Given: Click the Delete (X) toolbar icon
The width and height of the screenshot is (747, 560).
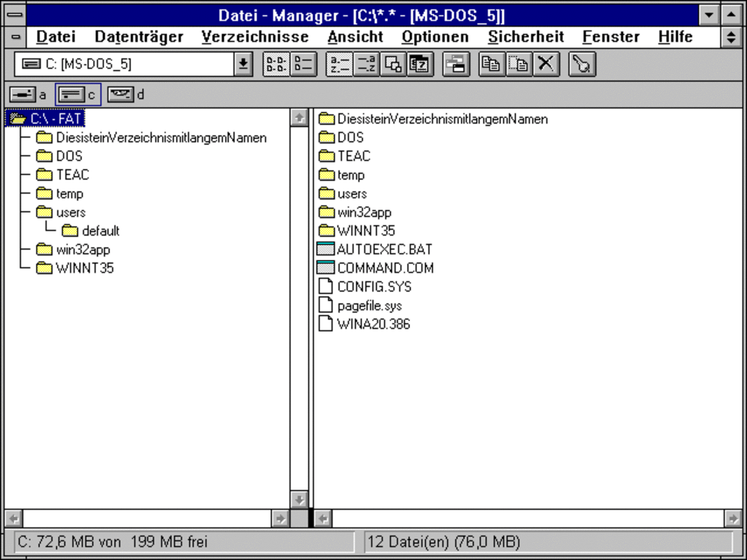Looking at the screenshot, I should pos(546,64).
